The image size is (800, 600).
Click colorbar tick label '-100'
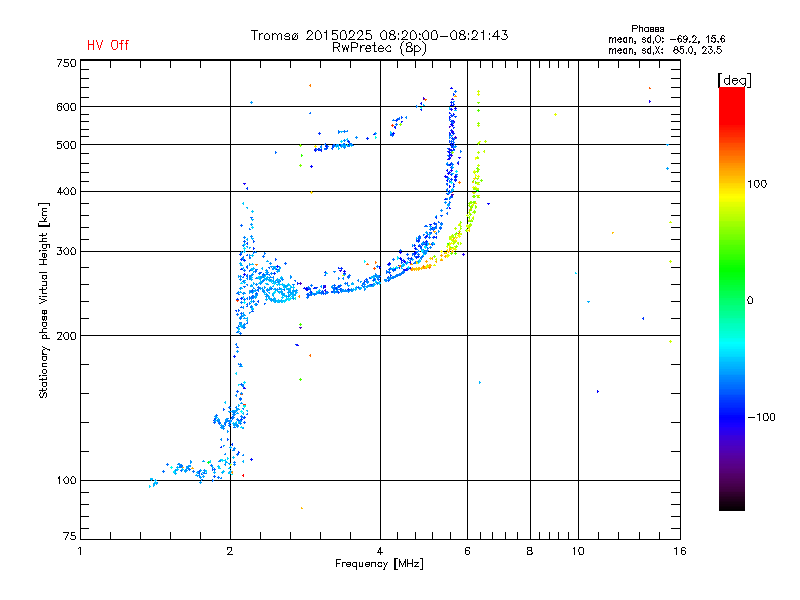[x=761, y=417]
